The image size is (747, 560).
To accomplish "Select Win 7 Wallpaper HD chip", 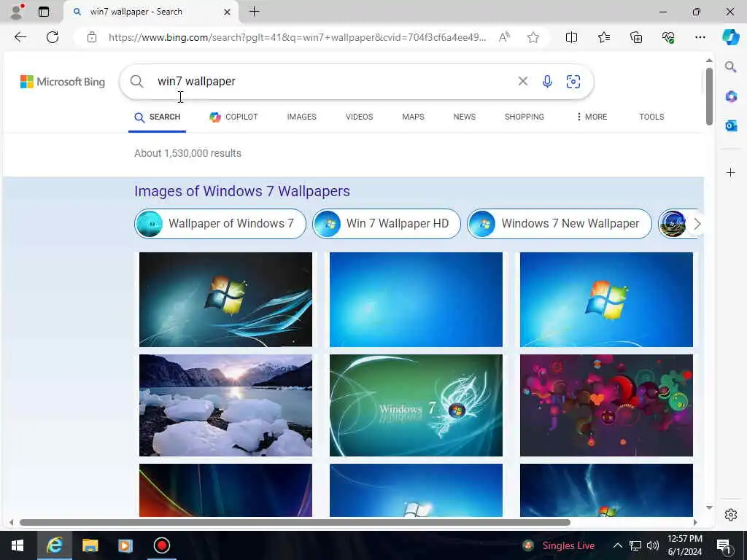I will tap(387, 223).
